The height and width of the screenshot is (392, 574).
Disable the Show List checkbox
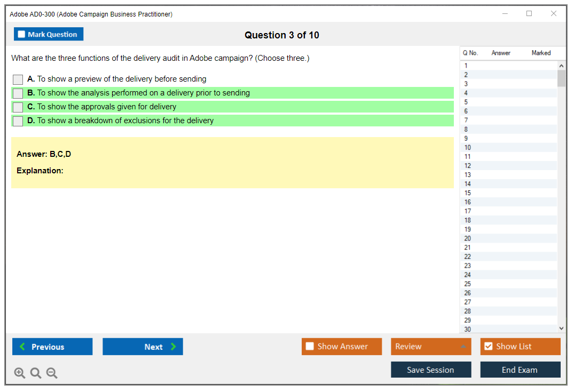point(488,347)
